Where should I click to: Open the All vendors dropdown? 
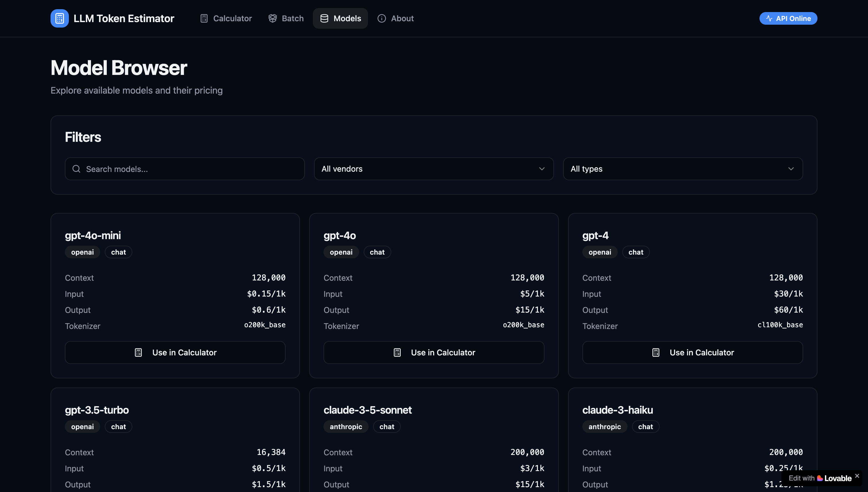(434, 168)
